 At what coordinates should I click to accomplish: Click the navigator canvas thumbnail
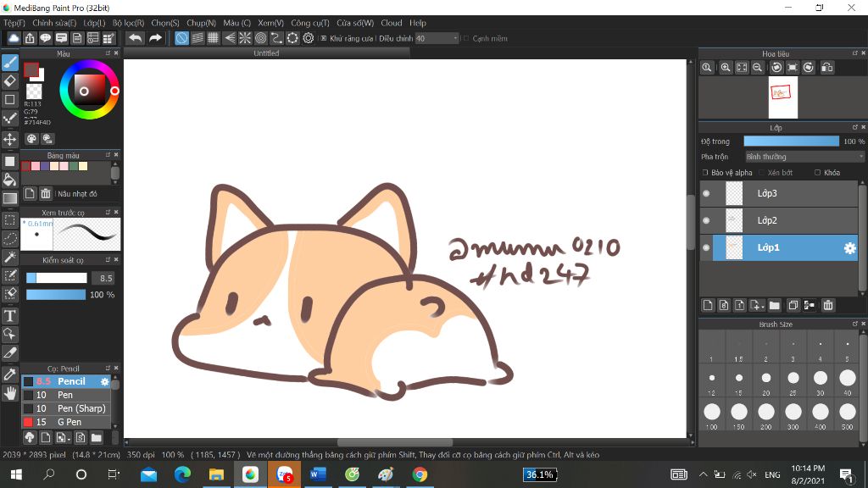pyautogui.click(x=782, y=97)
